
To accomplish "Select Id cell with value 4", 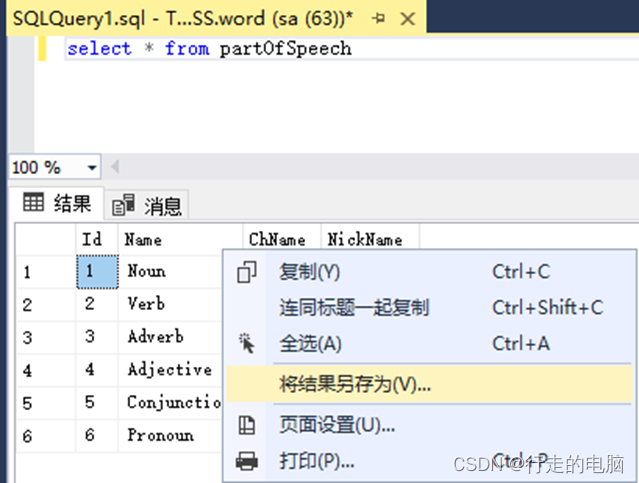I will (x=97, y=370).
